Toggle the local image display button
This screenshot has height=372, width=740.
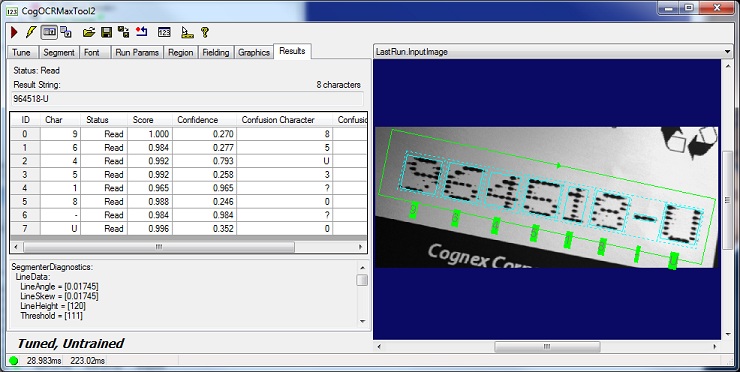coord(49,32)
